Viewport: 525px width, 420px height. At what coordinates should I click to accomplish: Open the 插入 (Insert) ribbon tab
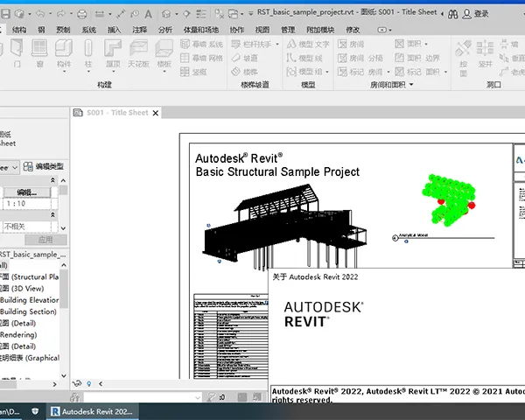tap(114, 30)
